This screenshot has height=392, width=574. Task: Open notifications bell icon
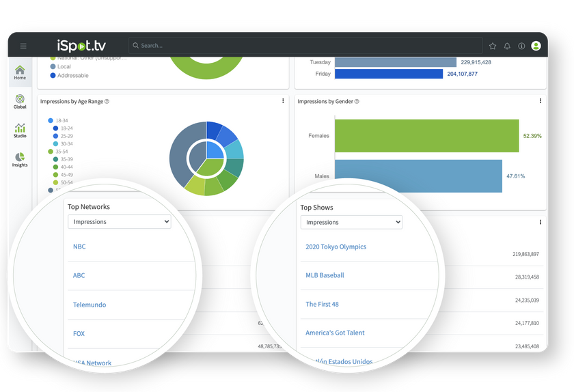click(x=507, y=46)
